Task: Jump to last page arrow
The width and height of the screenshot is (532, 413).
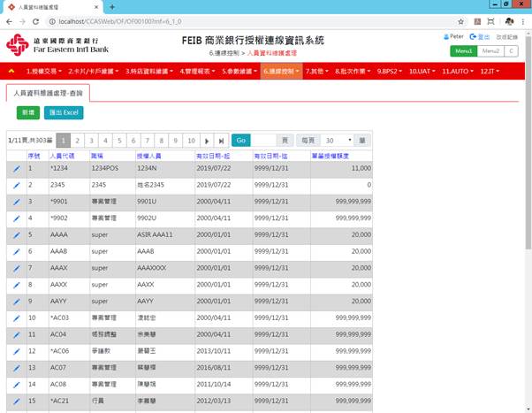Action: (x=221, y=141)
